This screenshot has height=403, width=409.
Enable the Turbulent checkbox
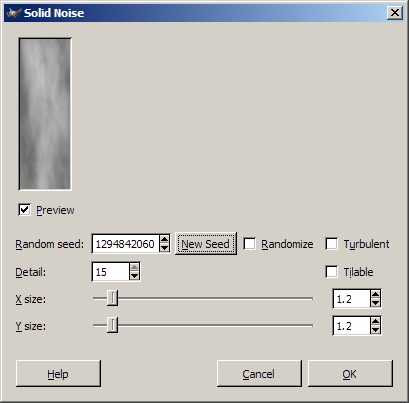click(332, 244)
